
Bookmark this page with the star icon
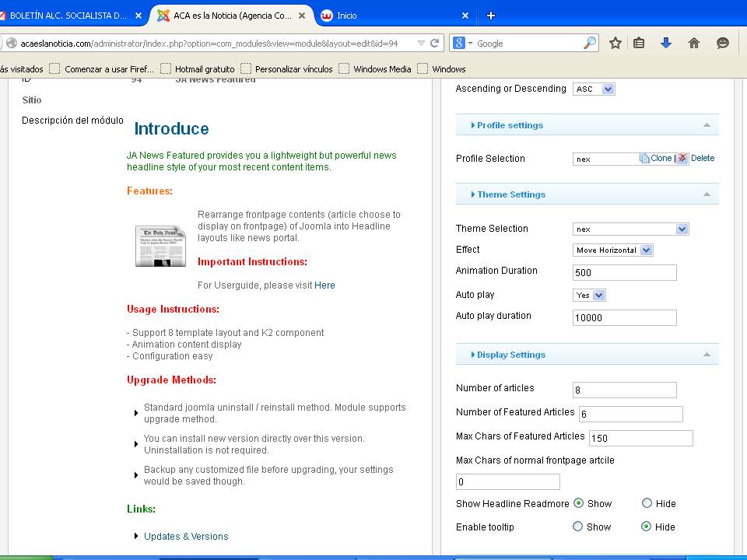[x=615, y=44]
